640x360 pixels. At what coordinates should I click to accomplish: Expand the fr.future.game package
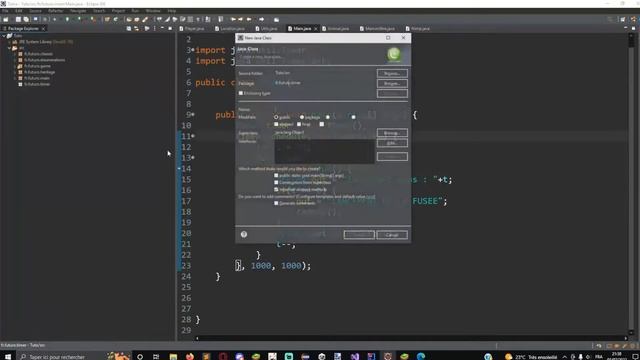(x=15, y=66)
